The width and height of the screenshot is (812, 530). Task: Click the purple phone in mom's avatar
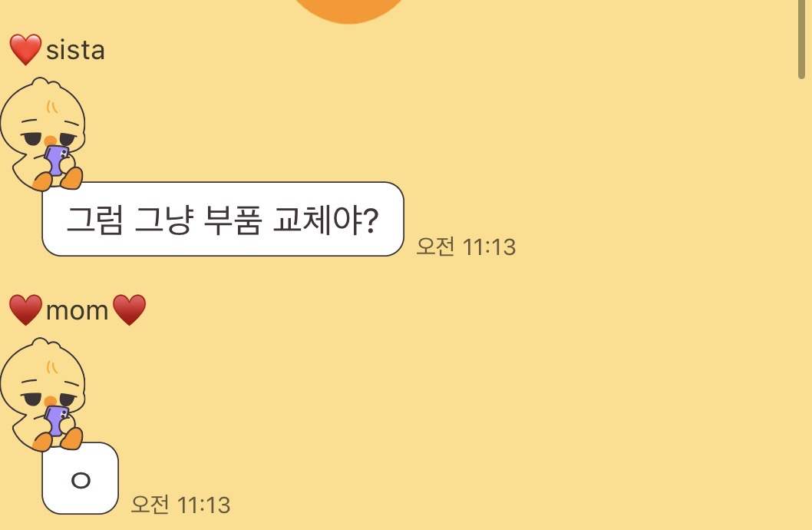point(57,420)
